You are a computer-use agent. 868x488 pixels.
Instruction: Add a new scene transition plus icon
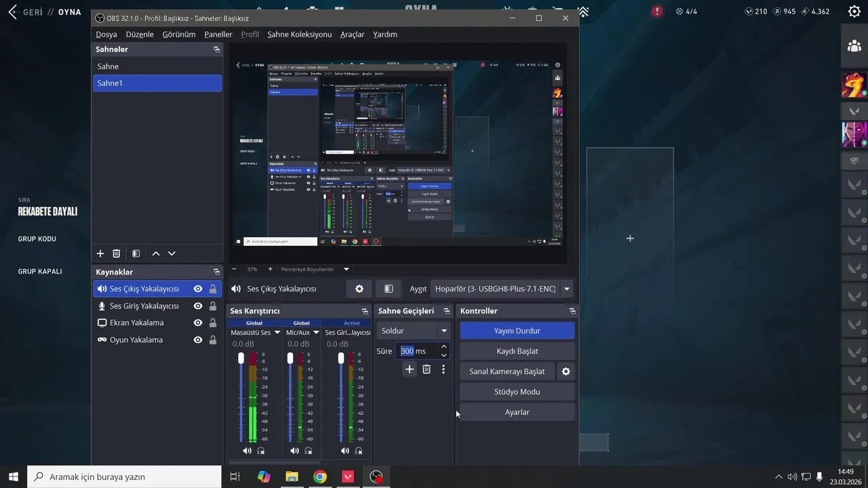(x=409, y=369)
